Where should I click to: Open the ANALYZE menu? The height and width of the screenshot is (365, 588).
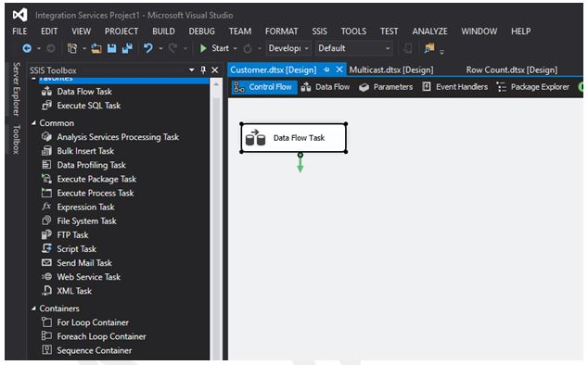pos(429,31)
